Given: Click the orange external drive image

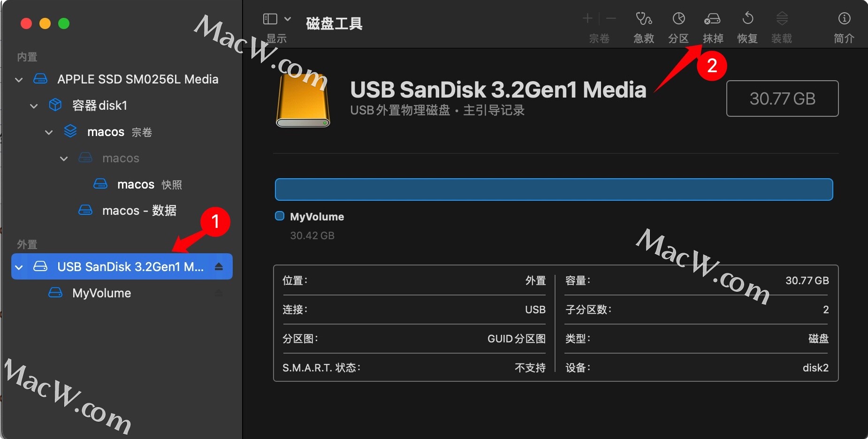Looking at the screenshot, I should coord(303,99).
